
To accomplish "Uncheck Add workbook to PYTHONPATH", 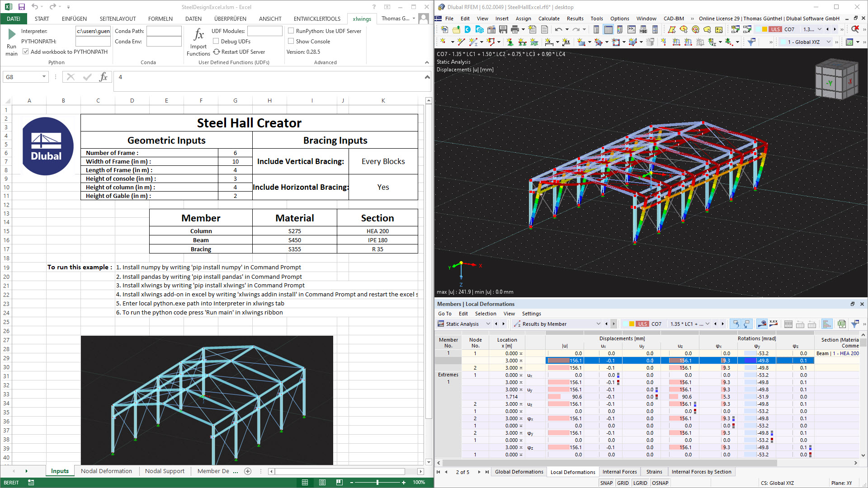I will pyautogui.click(x=26, y=52).
